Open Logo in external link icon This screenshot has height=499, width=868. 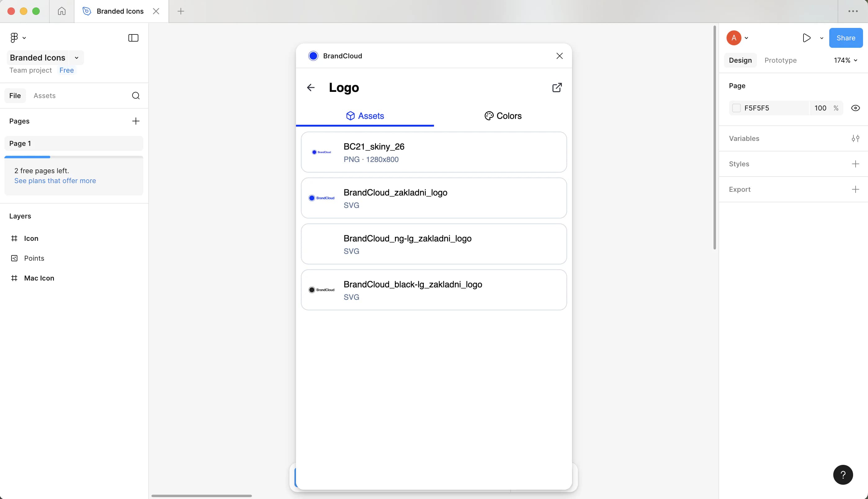(557, 88)
